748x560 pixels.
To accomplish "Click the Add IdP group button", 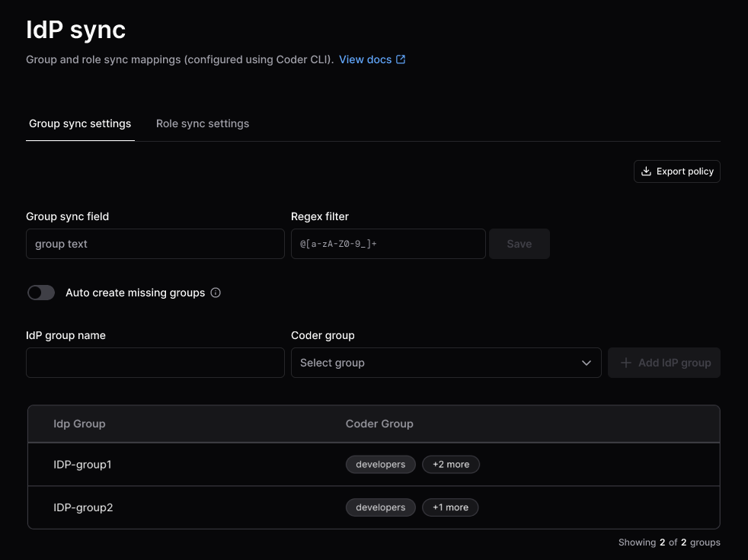I will coord(664,363).
